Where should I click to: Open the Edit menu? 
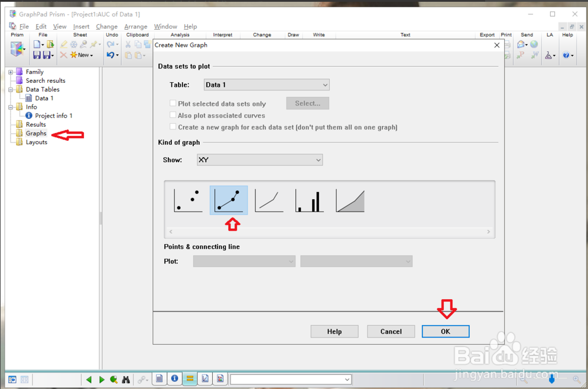[x=41, y=26]
